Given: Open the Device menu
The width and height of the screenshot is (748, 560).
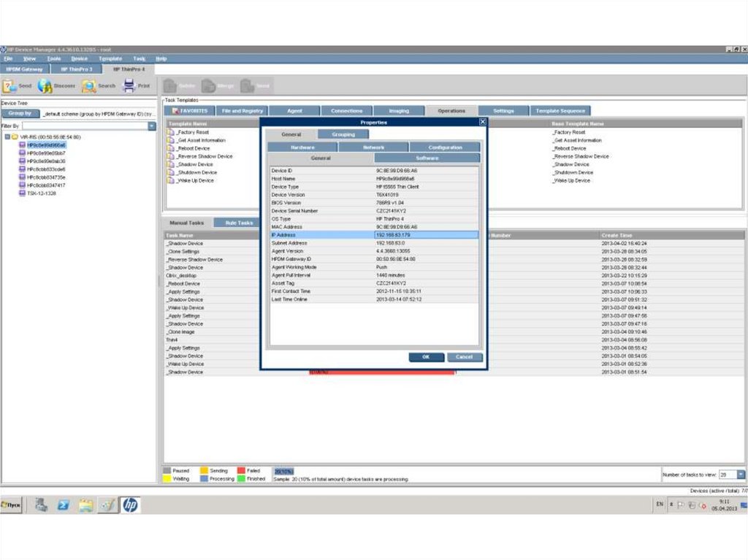Looking at the screenshot, I should point(80,58).
